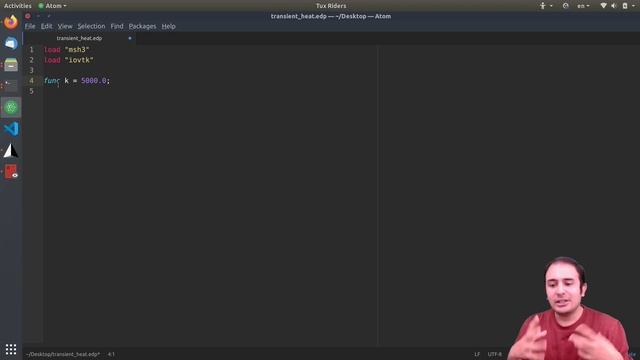Screen dimensions: 640x360
Task: Click the network indicator in top bar
Action: 603,6
